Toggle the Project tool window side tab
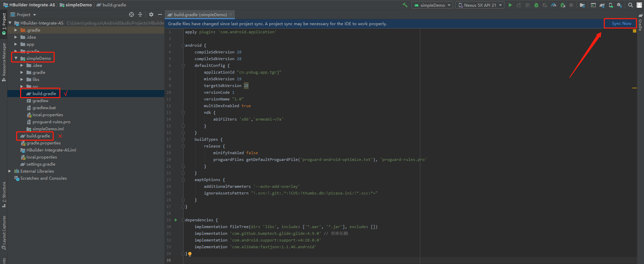 (x=4, y=24)
